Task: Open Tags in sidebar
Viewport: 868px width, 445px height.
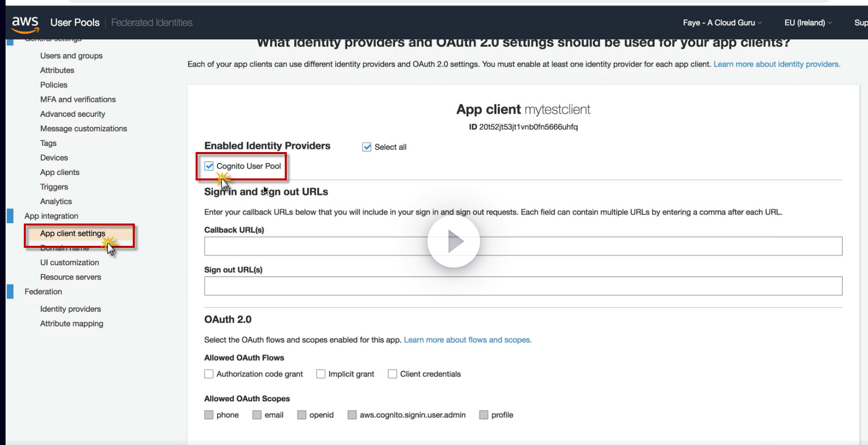Action: (x=48, y=143)
